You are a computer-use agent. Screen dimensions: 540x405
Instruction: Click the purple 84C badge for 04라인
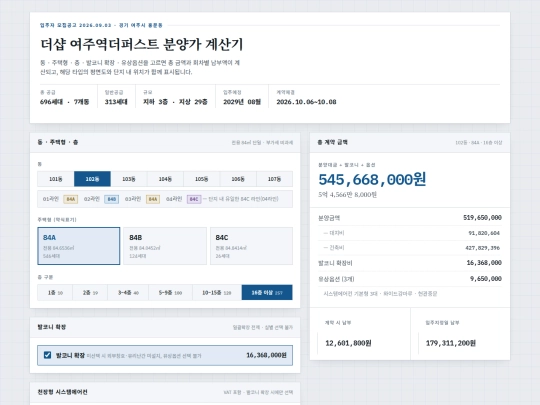tap(194, 199)
